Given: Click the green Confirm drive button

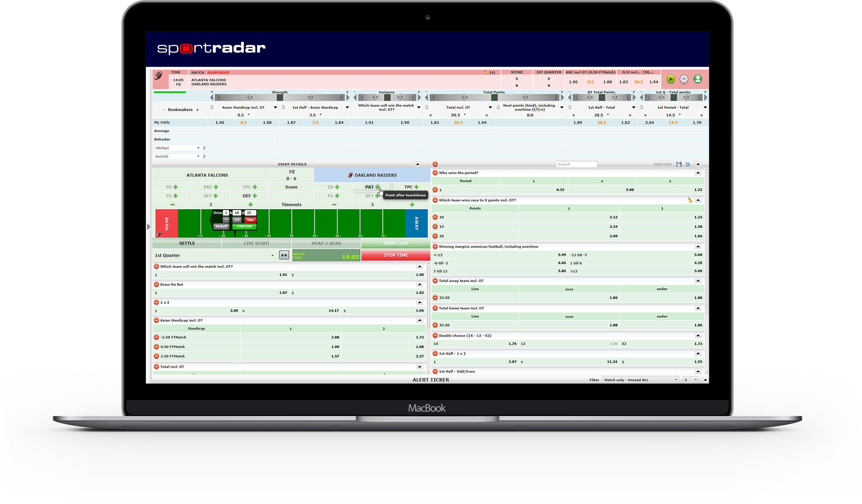Looking at the screenshot, I should [x=244, y=226].
